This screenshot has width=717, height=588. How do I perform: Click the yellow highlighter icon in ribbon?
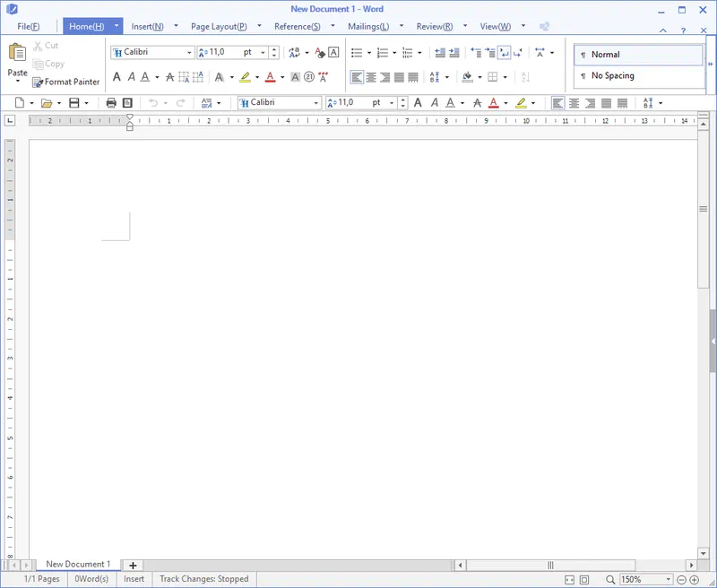(x=245, y=78)
